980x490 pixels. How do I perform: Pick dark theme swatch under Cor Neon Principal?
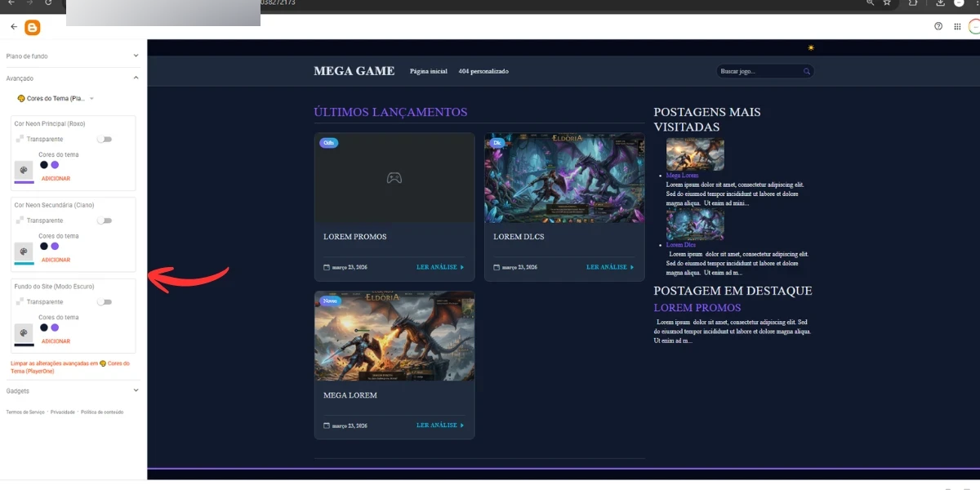pyautogui.click(x=44, y=164)
